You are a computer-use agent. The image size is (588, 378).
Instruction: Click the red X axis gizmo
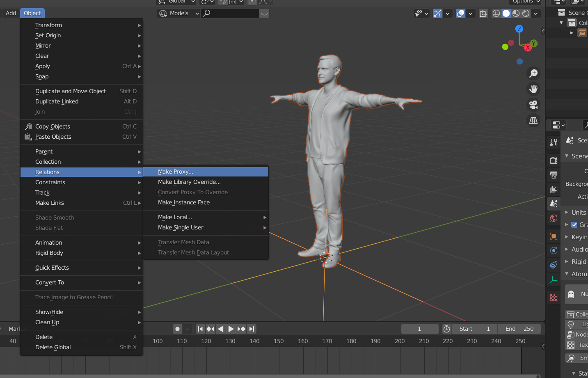click(x=528, y=48)
